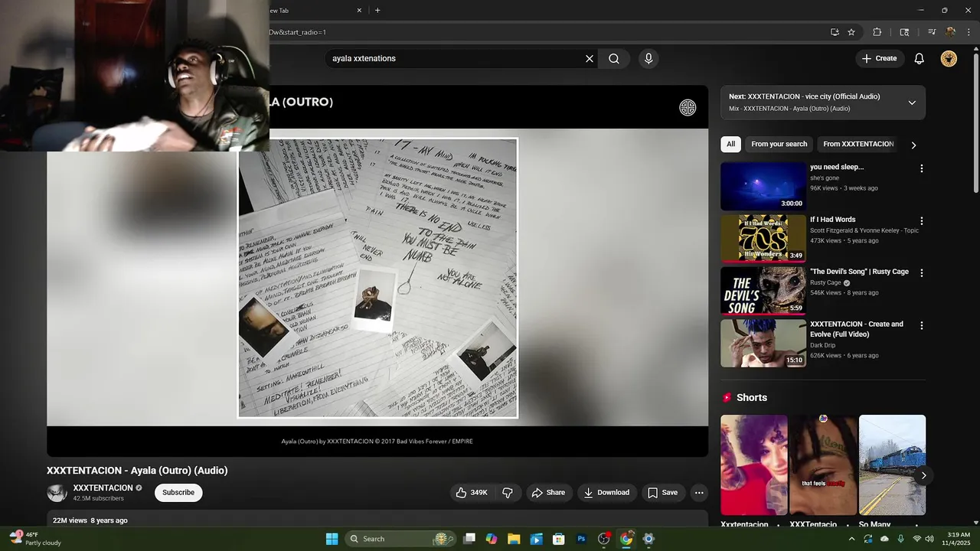980x551 pixels.
Task: Clear the YouTube search text with X
Action: 590,59
